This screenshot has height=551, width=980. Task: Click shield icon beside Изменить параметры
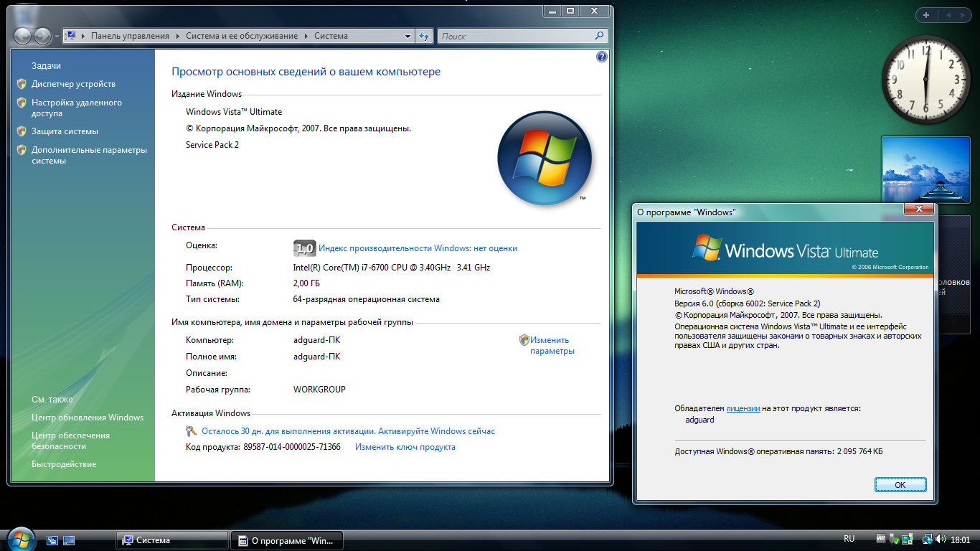[524, 340]
